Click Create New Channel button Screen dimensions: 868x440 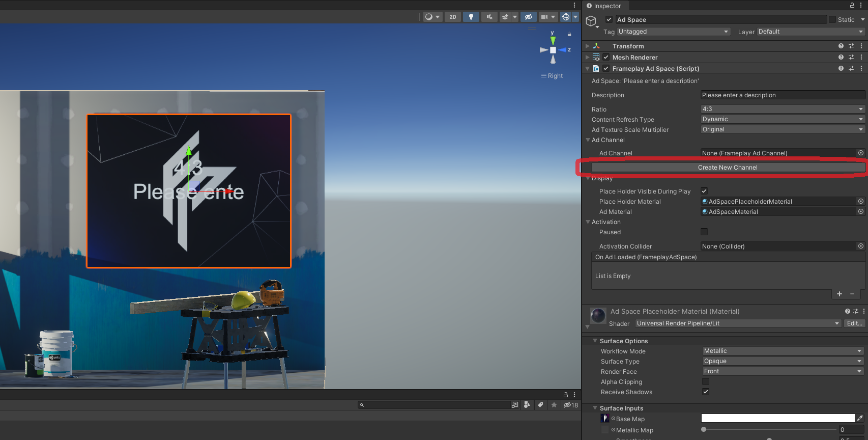coord(728,168)
